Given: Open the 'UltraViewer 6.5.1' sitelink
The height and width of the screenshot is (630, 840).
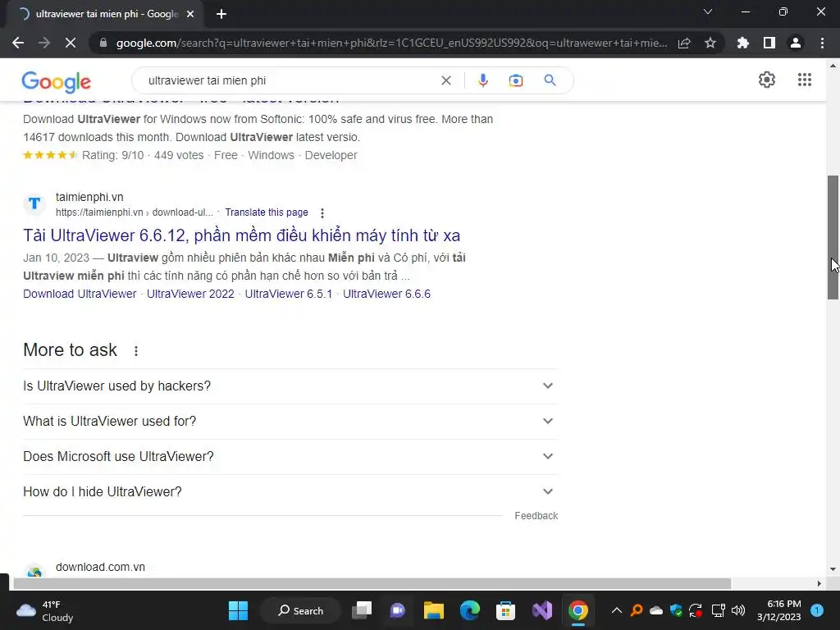Looking at the screenshot, I should pyautogui.click(x=289, y=294).
